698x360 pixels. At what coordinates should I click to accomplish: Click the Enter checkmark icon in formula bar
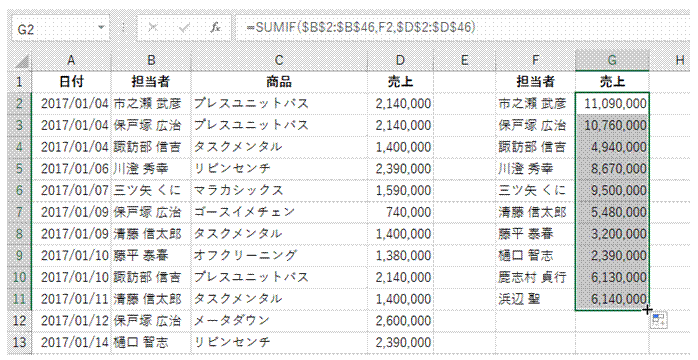[184, 28]
